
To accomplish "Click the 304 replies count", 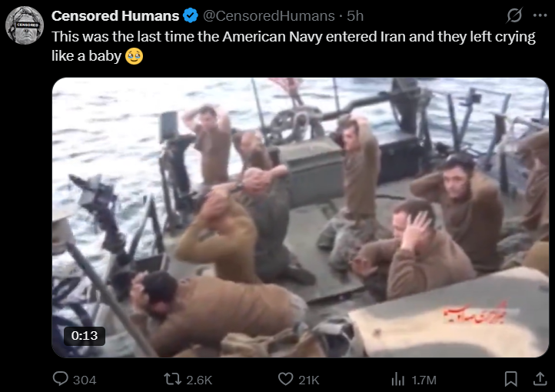I will 85,380.
